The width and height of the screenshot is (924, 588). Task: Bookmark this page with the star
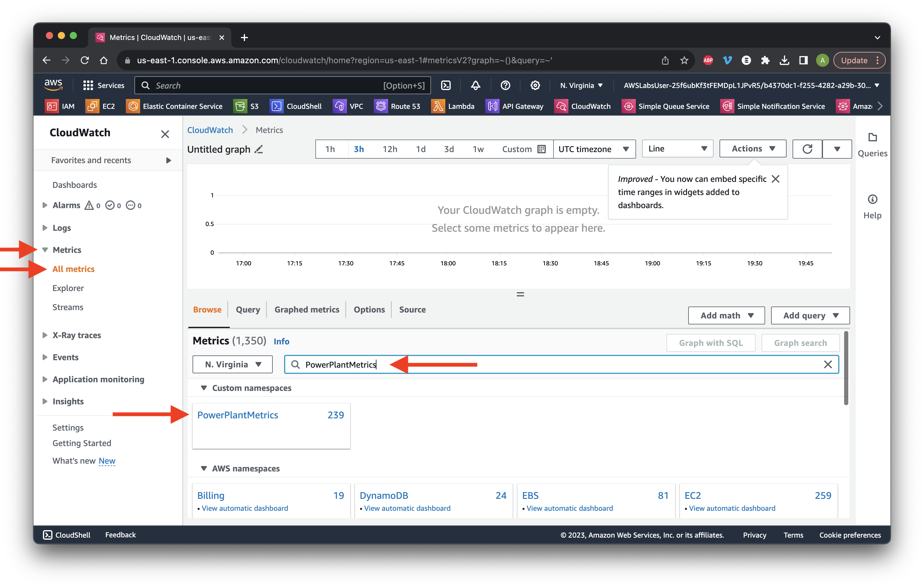[x=684, y=60]
